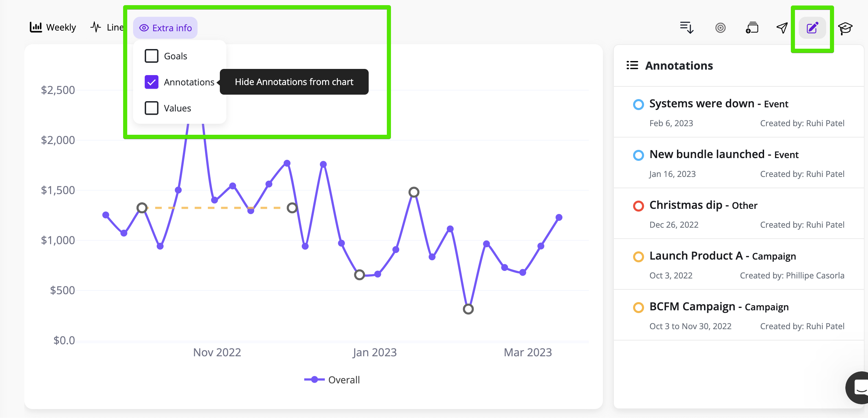Open the graduation cap learn icon
Screen dimensions: 868x418
[845, 28]
